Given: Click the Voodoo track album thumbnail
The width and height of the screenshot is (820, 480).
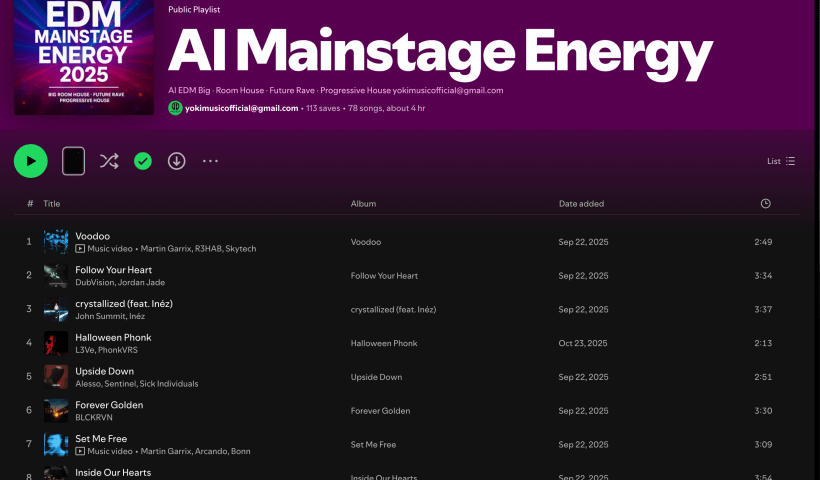Looking at the screenshot, I should click(56, 242).
